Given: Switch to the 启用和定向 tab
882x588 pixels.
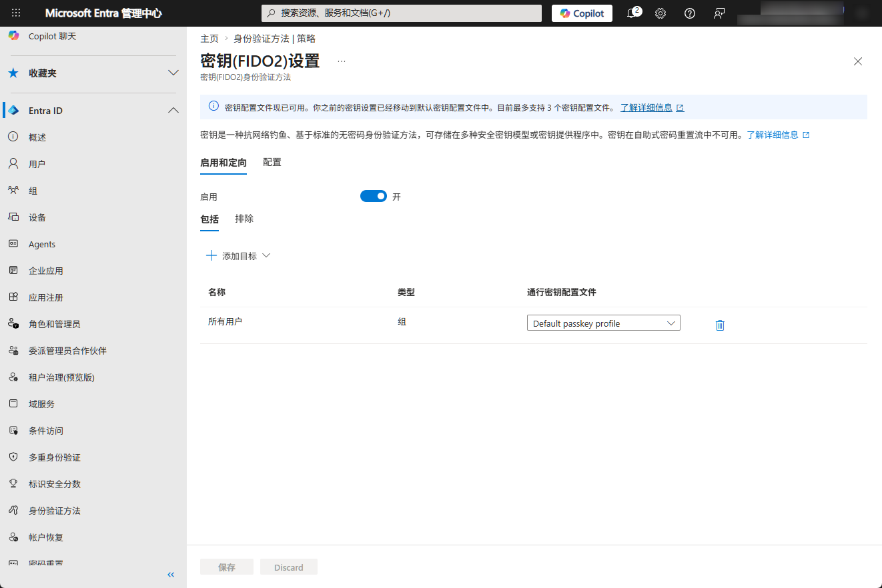Looking at the screenshot, I should coord(224,163).
